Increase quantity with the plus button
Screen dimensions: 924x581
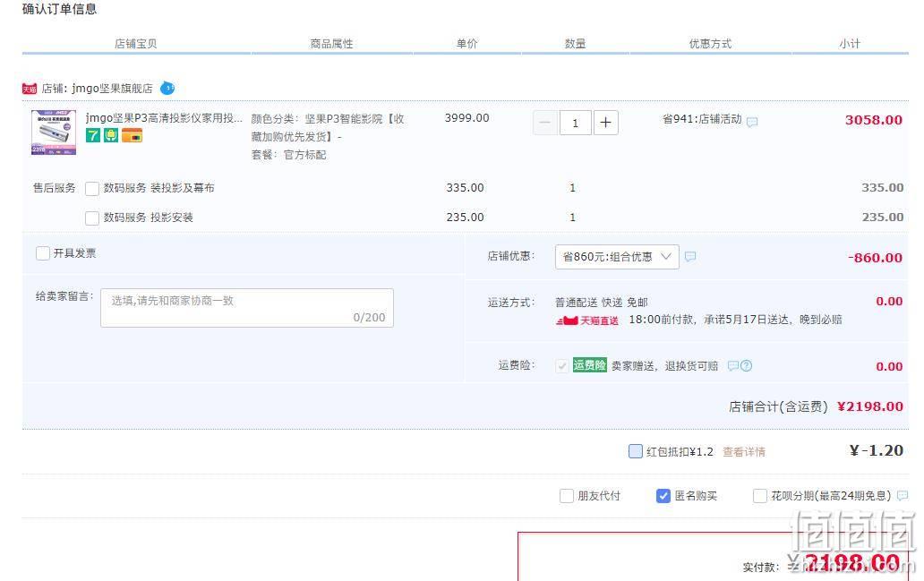point(606,123)
